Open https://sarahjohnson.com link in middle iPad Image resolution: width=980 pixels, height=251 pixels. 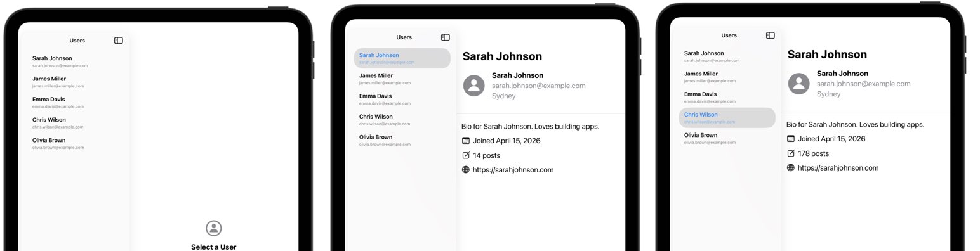point(513,170)
